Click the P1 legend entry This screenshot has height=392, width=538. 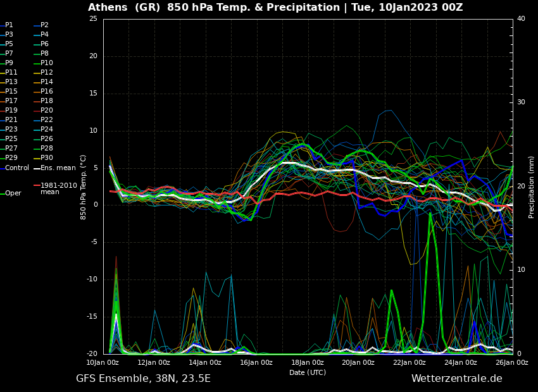(7, 25)
